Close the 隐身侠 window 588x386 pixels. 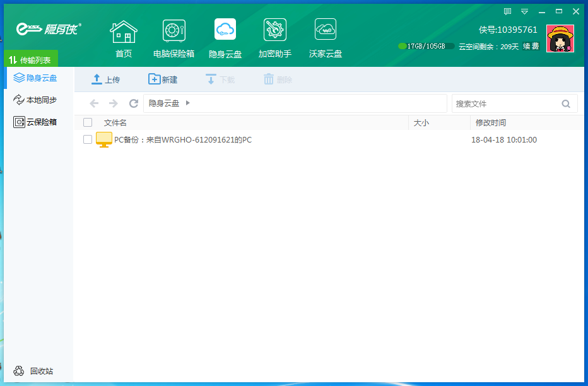[x=576, y=11]
